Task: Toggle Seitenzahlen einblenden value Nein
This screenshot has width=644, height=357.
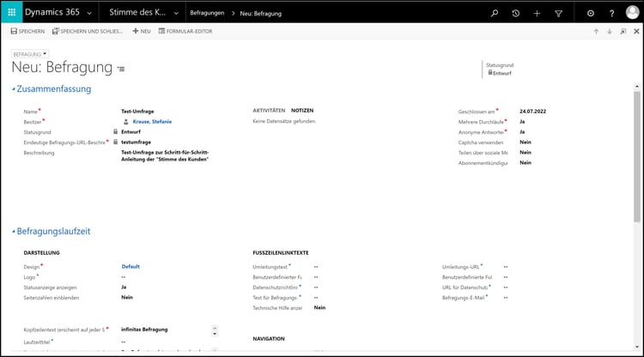Action: pos(127,297)
